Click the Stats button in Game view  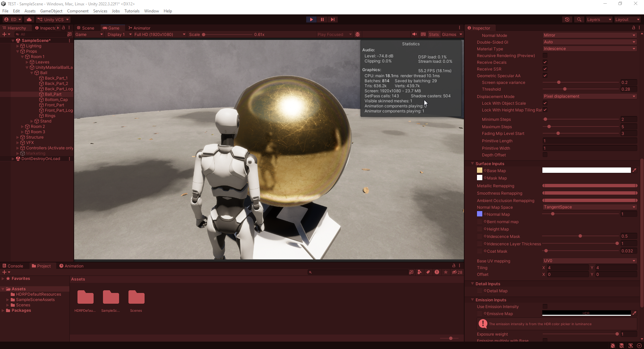tap(434, 34)
